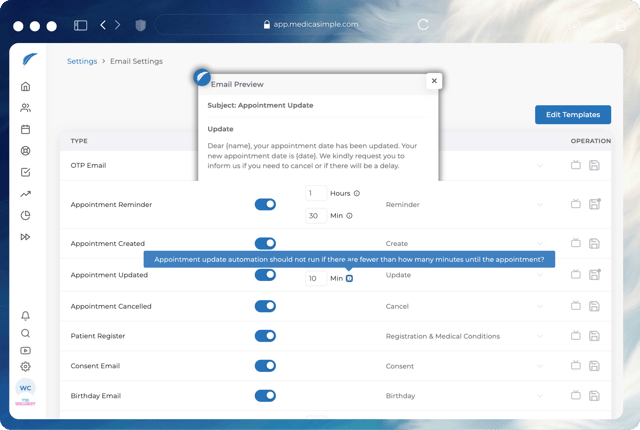Open the checklist tasks icon in sidebar
This screenshot has width=640, height=430.
[x=25, y=172]
